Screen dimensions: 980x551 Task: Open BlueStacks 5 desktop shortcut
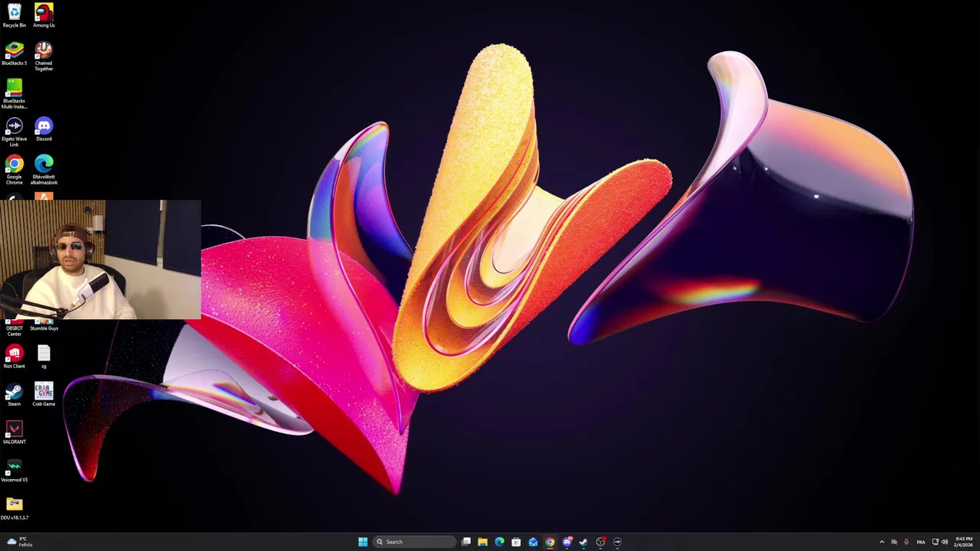[14, 54]
